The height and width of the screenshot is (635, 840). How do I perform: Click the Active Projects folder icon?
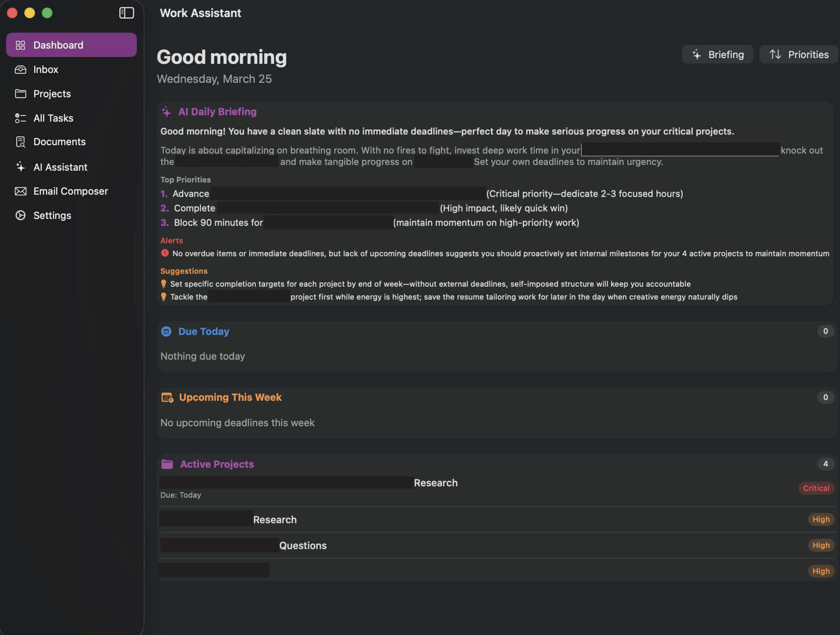pos(167,464)
